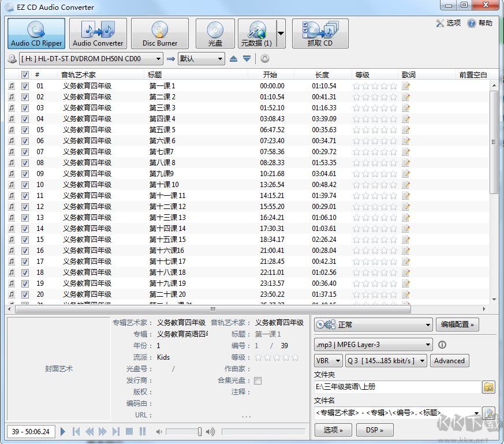The height and width of the screenshot is (444, 504).
Task: Click the info icon beside the MP3 format dropdown
Action: (442, 344)
